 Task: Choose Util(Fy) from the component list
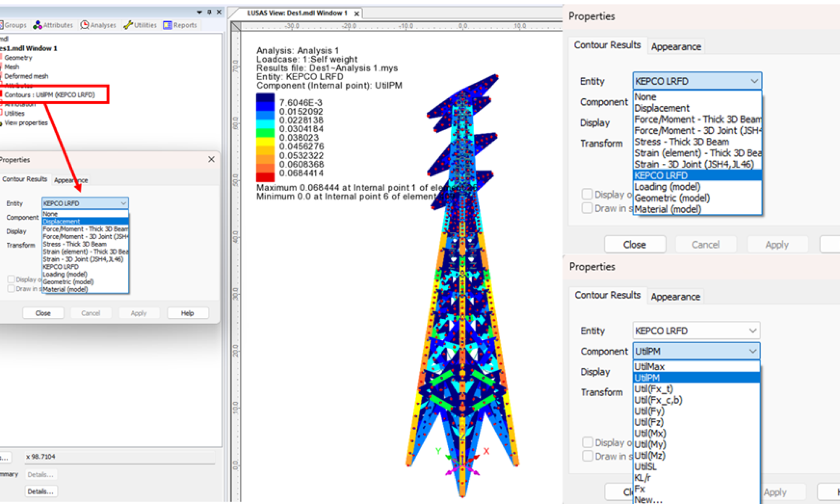(x=649, y=411)
